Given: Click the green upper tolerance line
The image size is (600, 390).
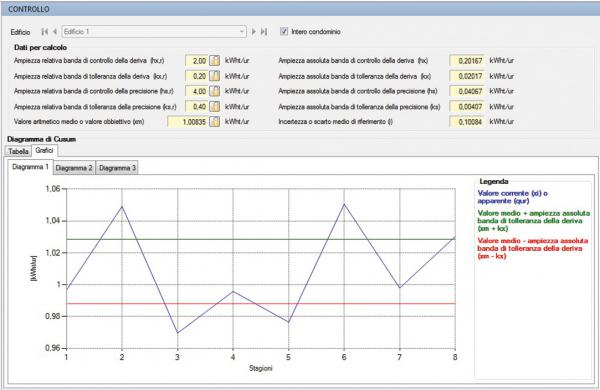Looking at the screenshot, I should pyautogui.click(x=261, y=239).
